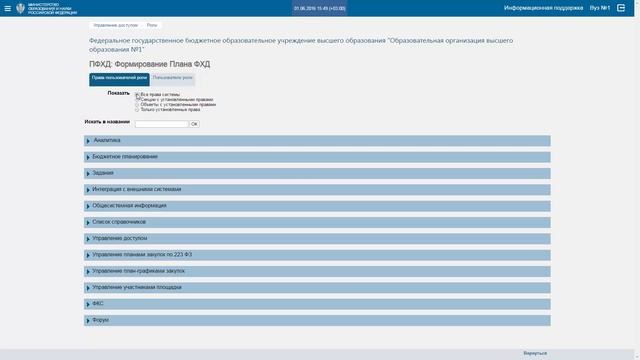This screenshot has height=360, width=640.
Task: Switch to Пользователи роли tab
Action: tap(173, 80)
